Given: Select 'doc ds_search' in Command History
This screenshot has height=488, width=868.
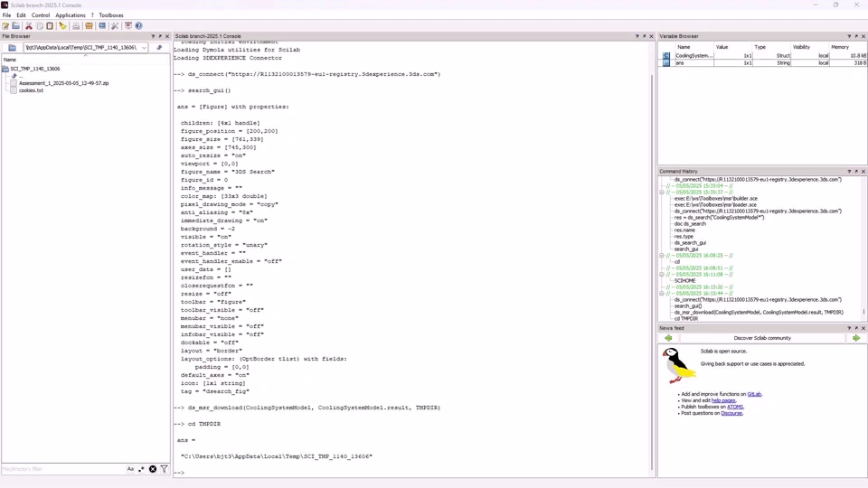Looking at the screenshot, I should (690, 224).
